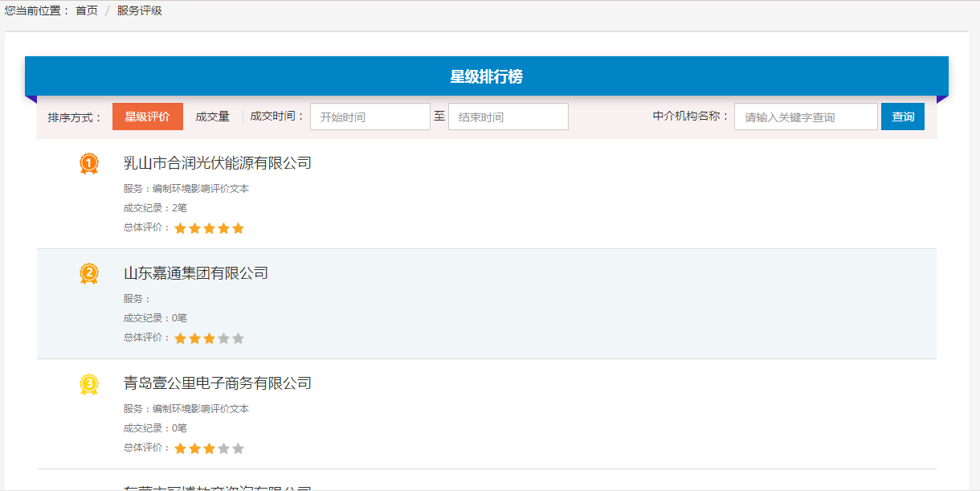
Task: Click 成交纪录：2笔 under the first company
Action: 155,208
